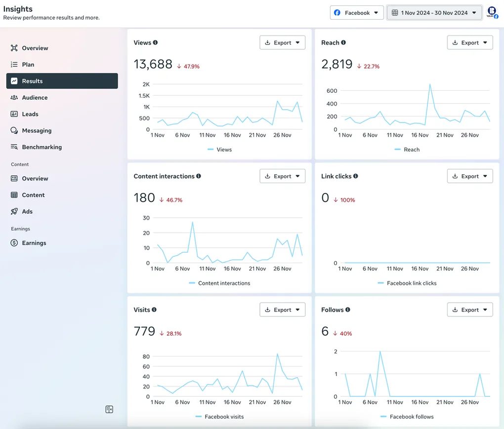Open Export dropdown on Content interactions card
The height and width of the screenshot is (429, 504).
pyautogui.click(x=282, y=176)
